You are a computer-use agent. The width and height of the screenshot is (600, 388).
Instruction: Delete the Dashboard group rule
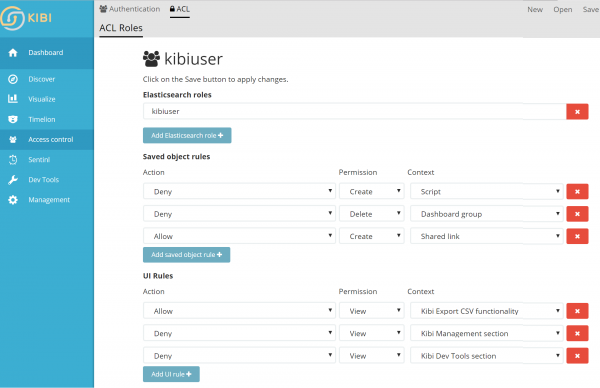[577, 214]
